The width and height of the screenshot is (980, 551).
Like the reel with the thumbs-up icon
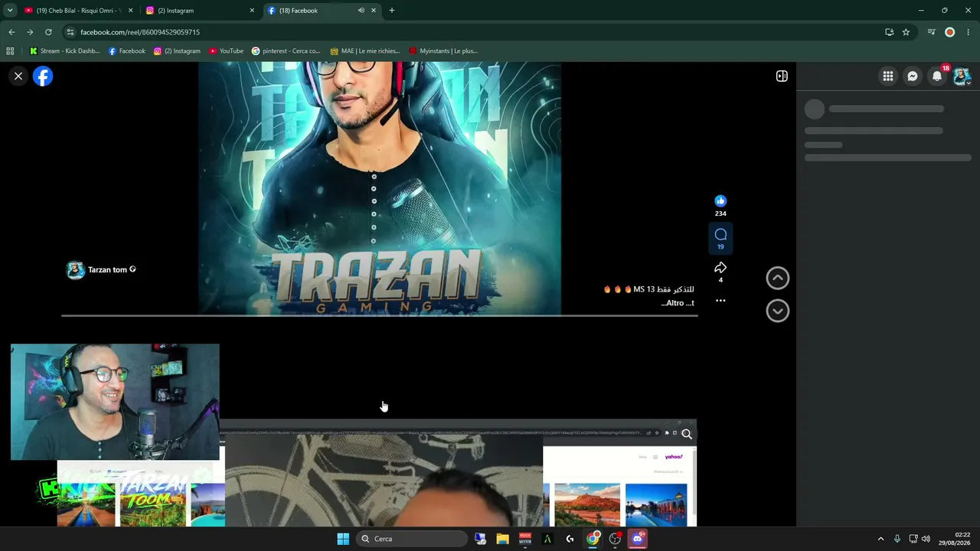point(720,201)
